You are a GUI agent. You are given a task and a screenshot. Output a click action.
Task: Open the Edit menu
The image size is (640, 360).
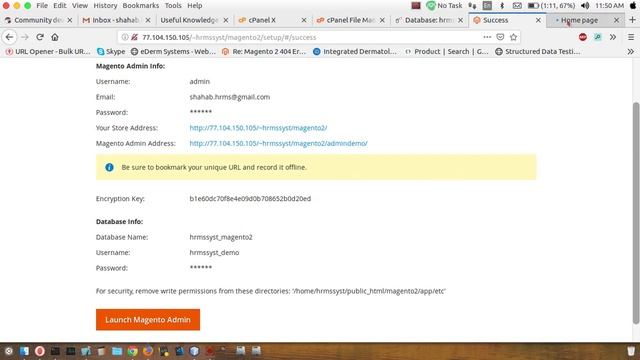coord(60,6)
